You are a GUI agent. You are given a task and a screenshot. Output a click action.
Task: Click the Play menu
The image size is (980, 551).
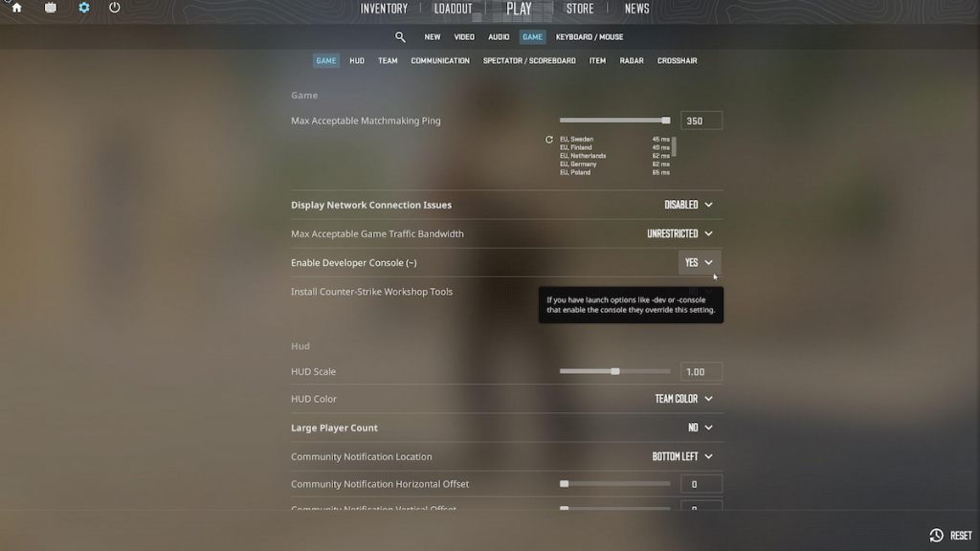click(519, 9)
